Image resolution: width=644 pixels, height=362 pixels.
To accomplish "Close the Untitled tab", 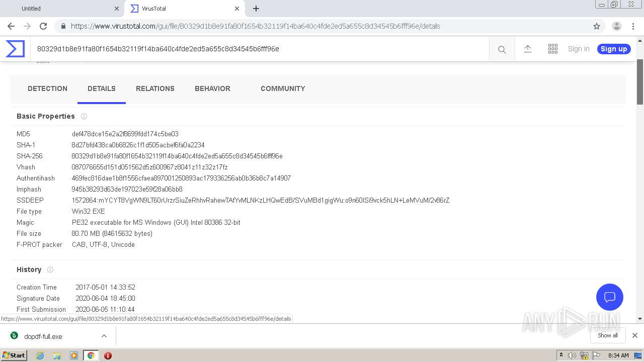I will [x=117, y=9].
